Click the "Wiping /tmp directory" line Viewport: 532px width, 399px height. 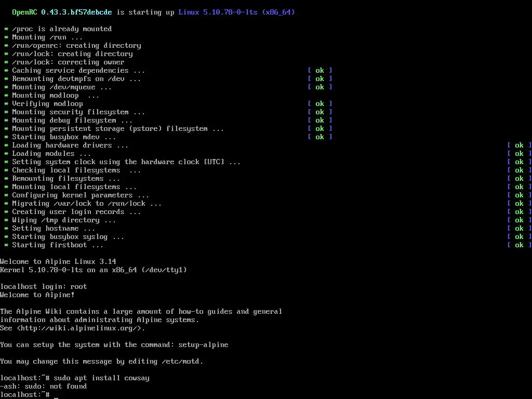tap(64, 220)
